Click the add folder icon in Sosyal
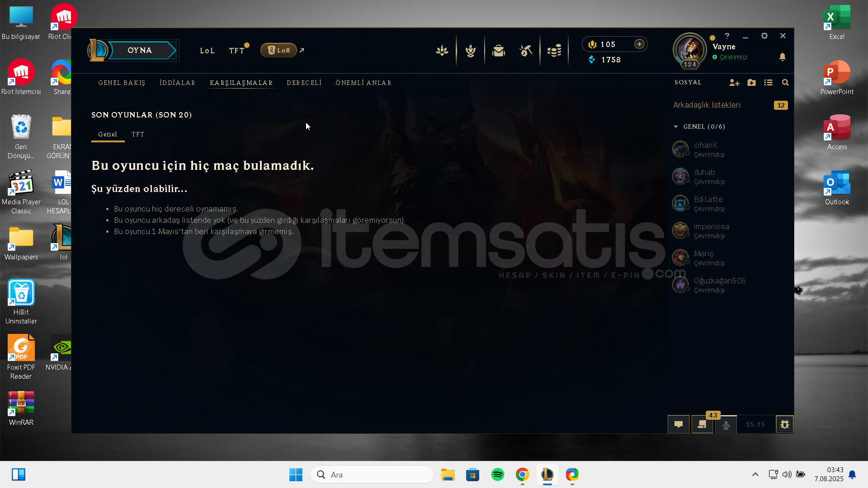868x488 pixels. [x=751, y=83]
